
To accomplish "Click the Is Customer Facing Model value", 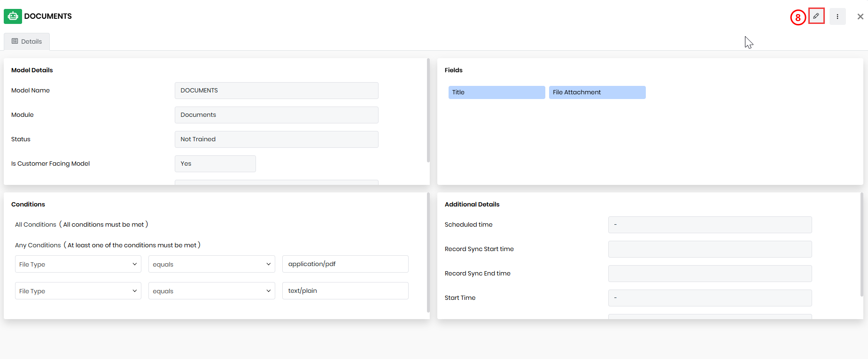I will (x=215, y=164).
